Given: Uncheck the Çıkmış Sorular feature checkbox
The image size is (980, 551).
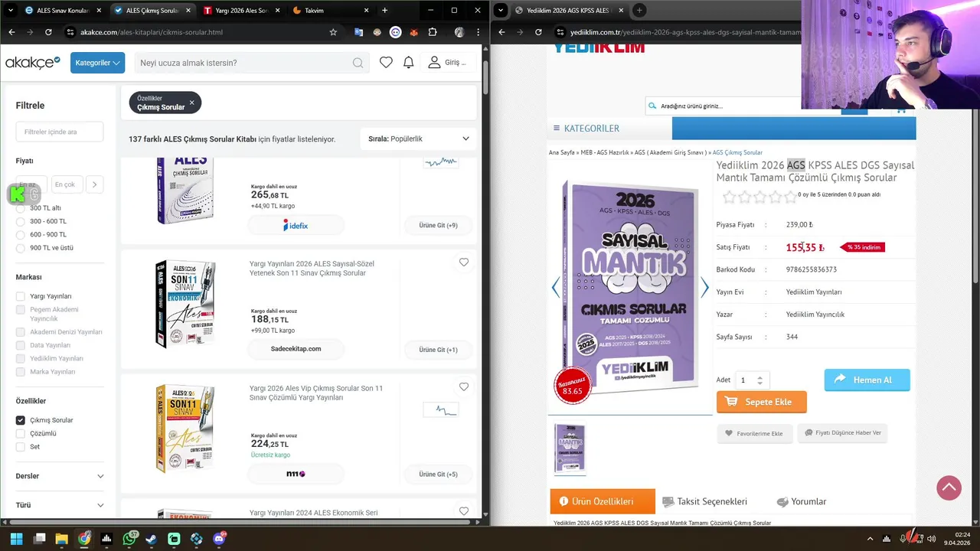Looking at the screenshot, I should (x=21, y=420).
